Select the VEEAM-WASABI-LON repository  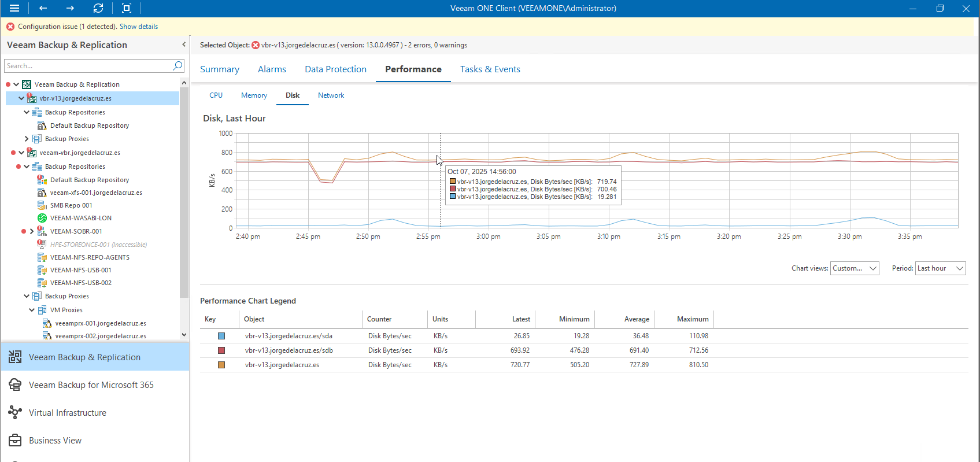80,218
